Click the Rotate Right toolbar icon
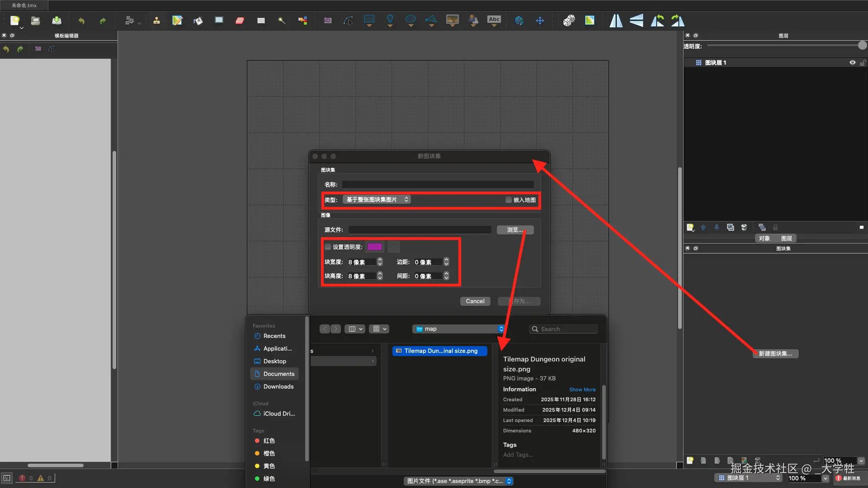 tap(678, 20)
